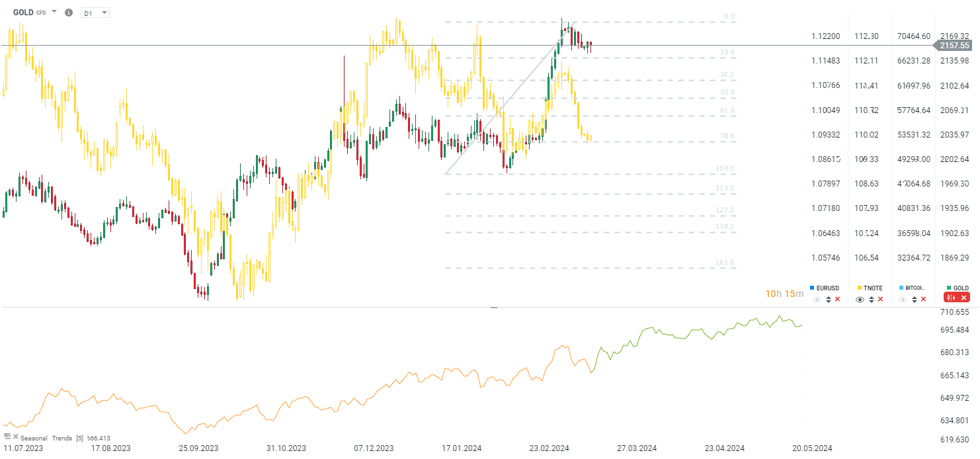The width and height of the screenshot is (980, 459).
Task: Click the 23.02.2024 date on time axis
Action: point(549,448)
